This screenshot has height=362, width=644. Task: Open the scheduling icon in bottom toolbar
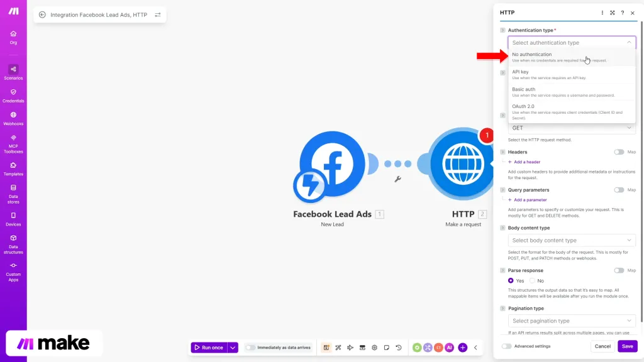pyautogui.click(x=326, y=348)
